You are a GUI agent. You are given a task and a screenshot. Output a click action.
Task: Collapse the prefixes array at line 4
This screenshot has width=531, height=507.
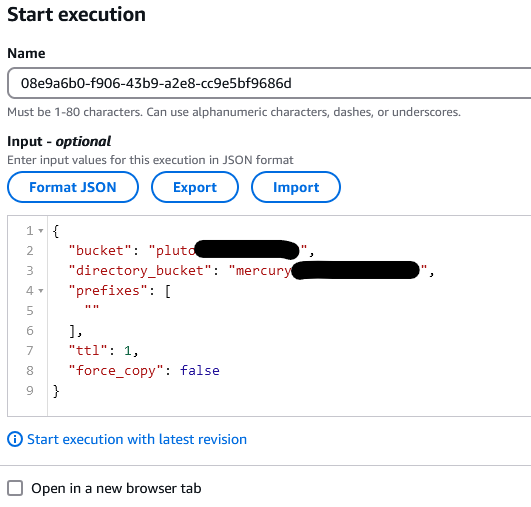41,291
